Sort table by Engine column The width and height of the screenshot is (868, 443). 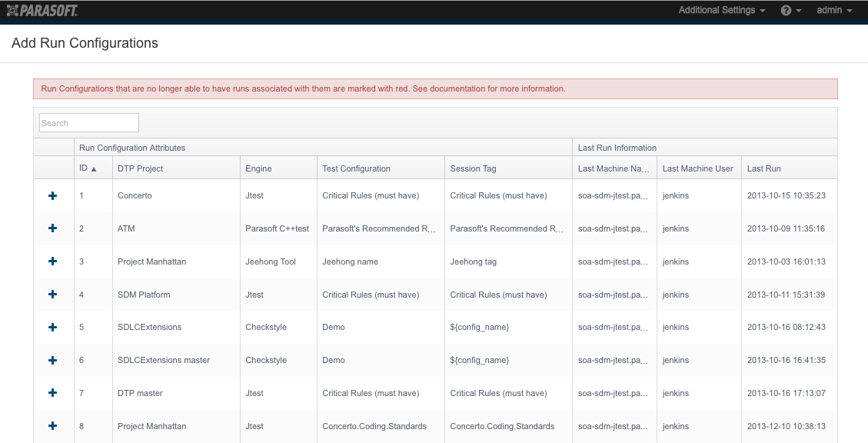278,168
